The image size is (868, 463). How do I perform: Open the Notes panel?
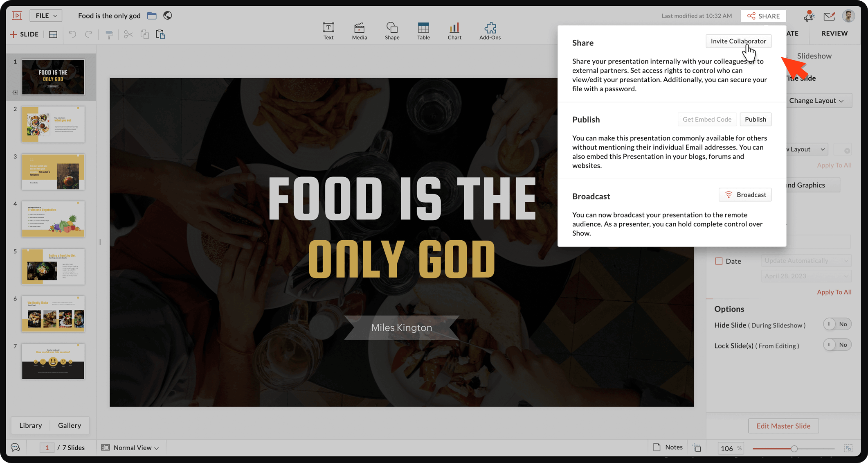click(x=668, y=447)
